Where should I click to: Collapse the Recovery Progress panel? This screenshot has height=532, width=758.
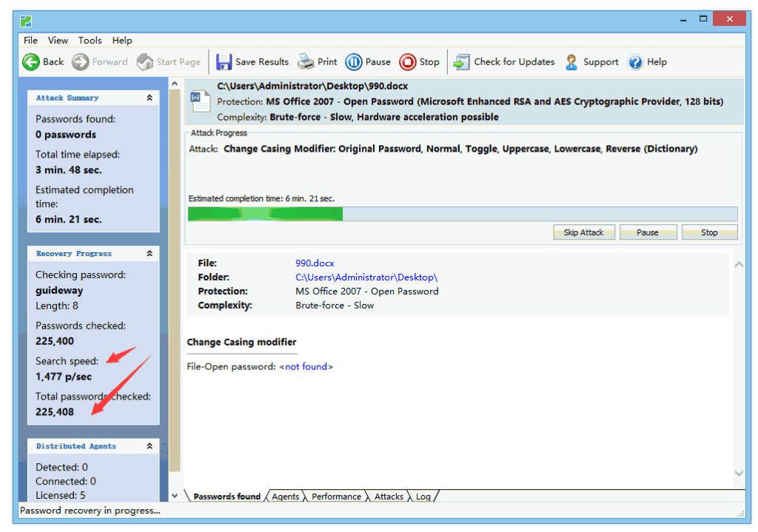(x=150, y=253)
